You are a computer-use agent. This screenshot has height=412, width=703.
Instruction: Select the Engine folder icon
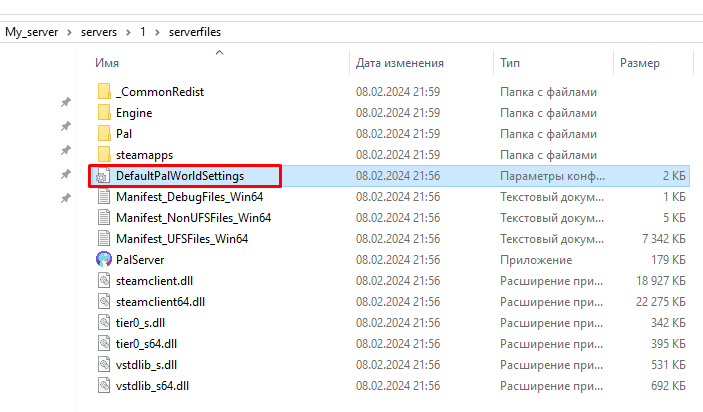(x=104, y=113)
